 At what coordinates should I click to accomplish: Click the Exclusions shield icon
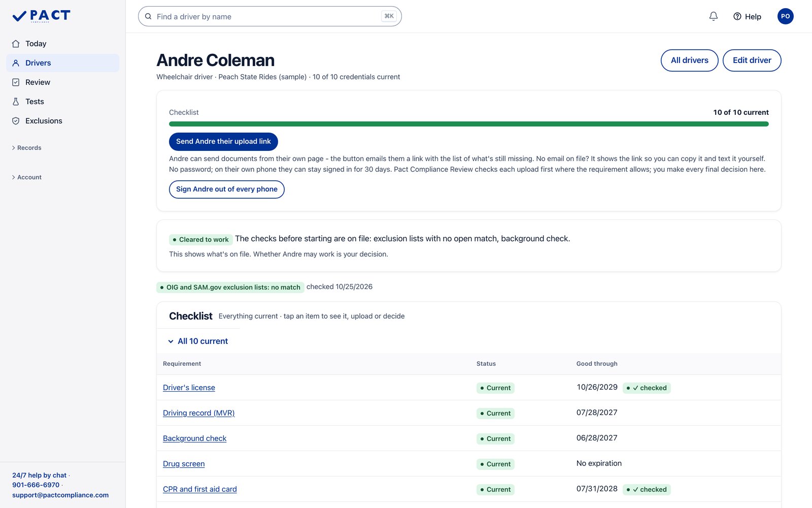(16, 121)
